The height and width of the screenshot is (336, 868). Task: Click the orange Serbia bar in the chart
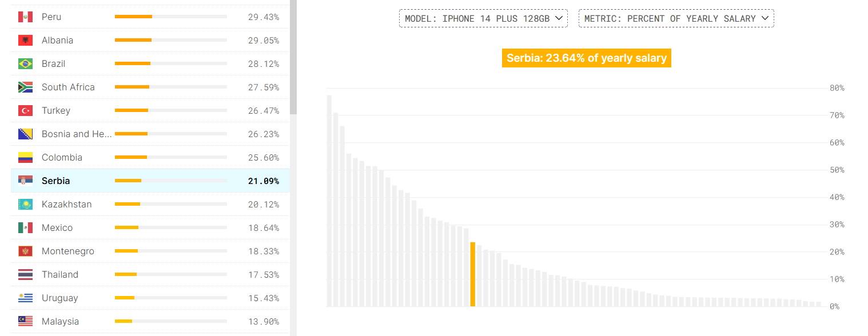pos(473,274)
